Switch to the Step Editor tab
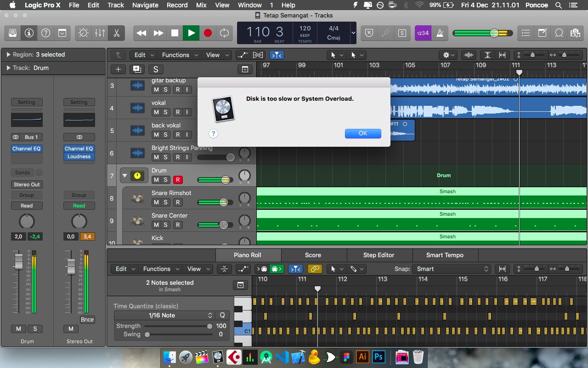 pos(379,255)
